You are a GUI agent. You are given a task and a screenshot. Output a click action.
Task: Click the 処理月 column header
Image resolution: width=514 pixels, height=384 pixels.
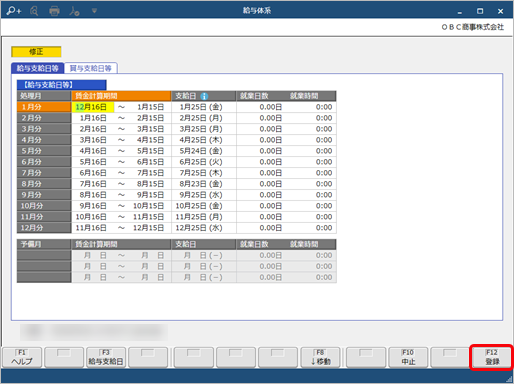tap(44, 96)
